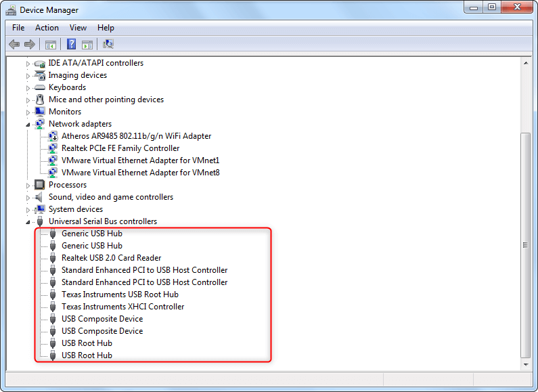Image resolution: width=538 pixels, height=392 pixels.
Task: Open the File menu
Action: click(x=18, y=28)
